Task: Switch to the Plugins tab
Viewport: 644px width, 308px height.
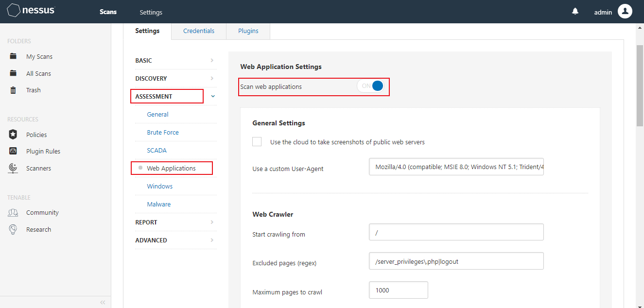Action: pyautogui.click(x=248, y=31)
